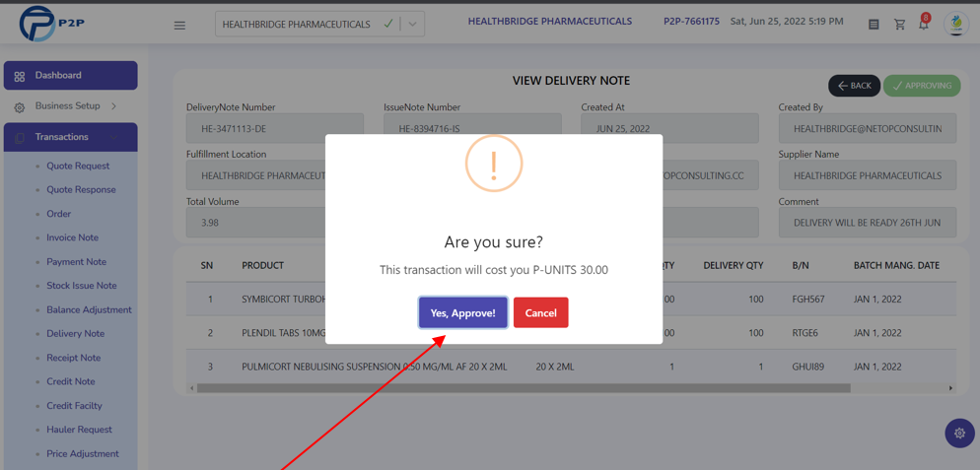Go to Stock Issue Note
Screen dimensions: 980x470
point(81,286)
